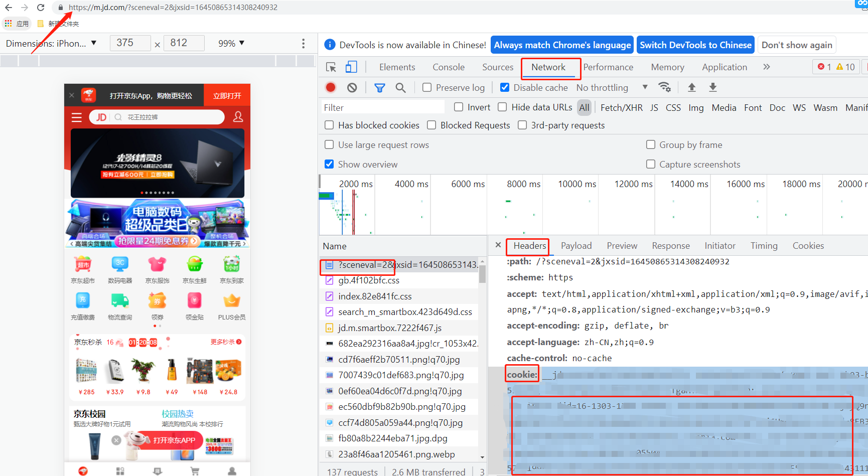The width and height of the screenshot is (868, 476).
Task: Open the No throttling dropdown
Action: 612,88
